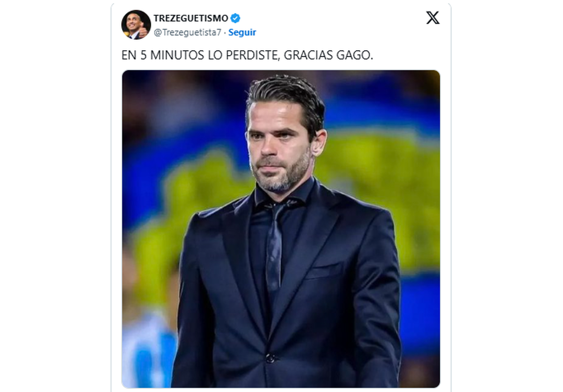Click the X logo in top right corner
This screenshot has width=563, height=392.
433,18
